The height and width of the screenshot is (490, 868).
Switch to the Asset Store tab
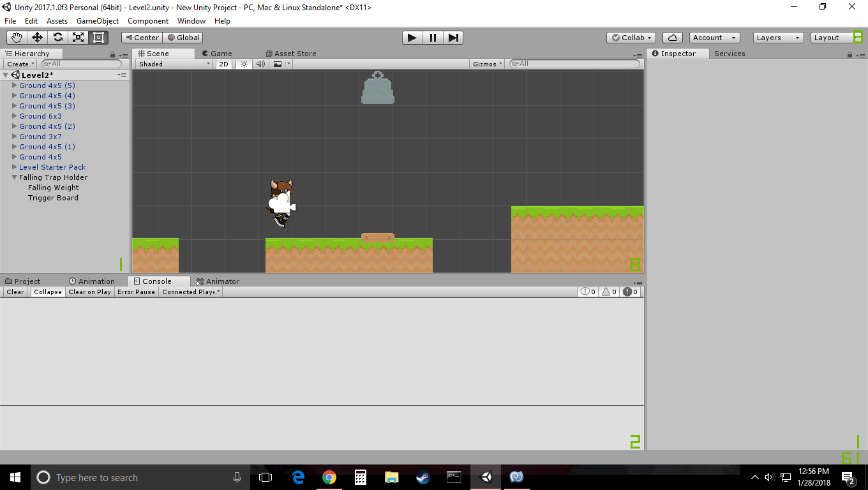tap(291, 54)
